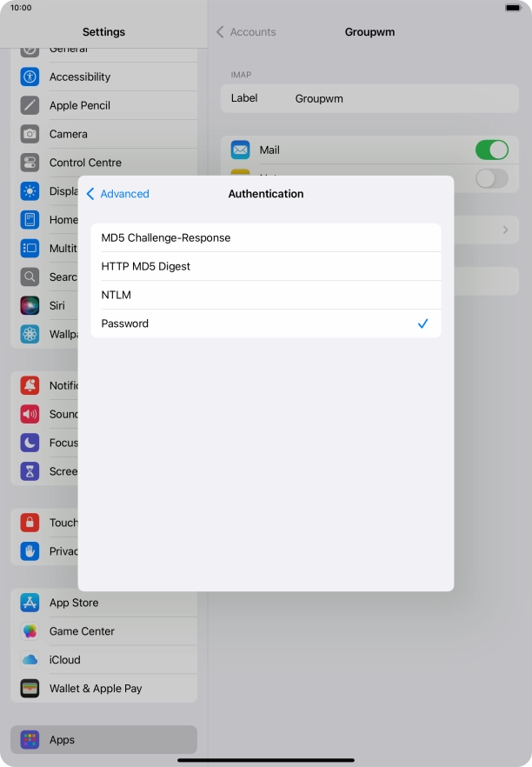Select Password authentication option
Viewport: 532px width, 767px height.
pos(265,323)
